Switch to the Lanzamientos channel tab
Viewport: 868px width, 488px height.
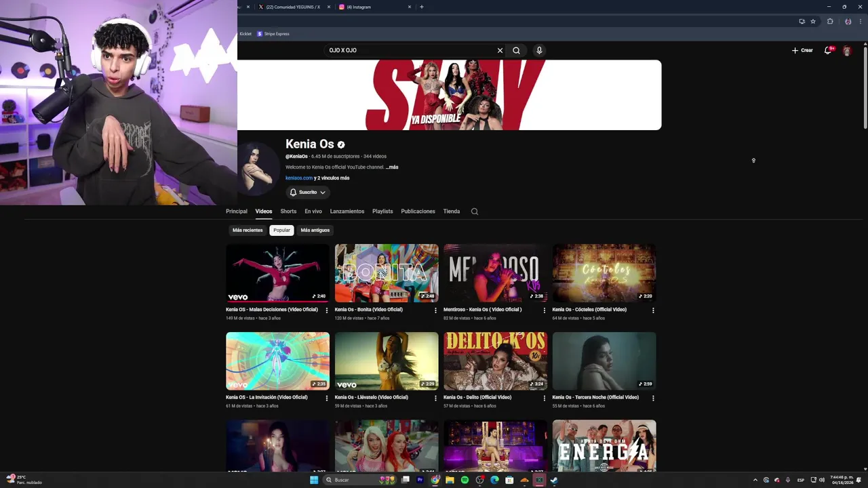point(347,211)
